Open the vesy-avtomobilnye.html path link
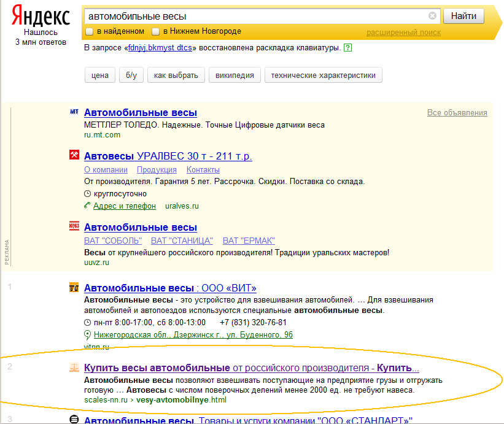Image resolution: width=504 pixels, height=424 pixels. coord(181,400)
